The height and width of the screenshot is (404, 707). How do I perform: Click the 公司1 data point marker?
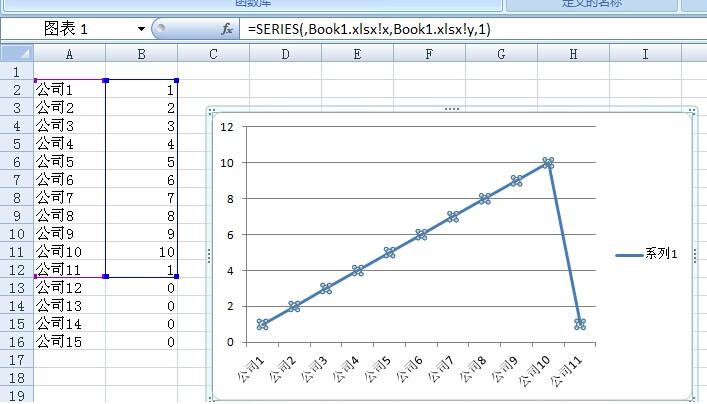pyautogui.click(x=262, y=324)
